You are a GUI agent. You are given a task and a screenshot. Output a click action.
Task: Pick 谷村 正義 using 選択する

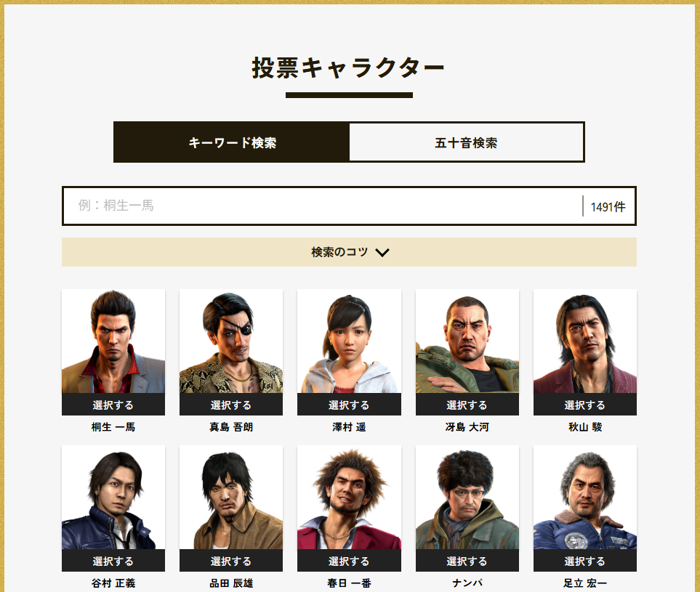[113, 561]
